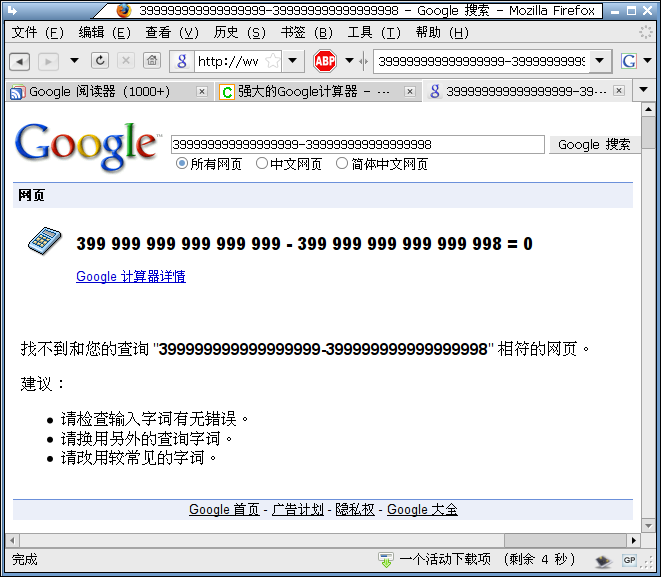Click the calculator icon next to result
This screenshot has height=577, width=661.
pyautogui.click(x=45, y=241)
